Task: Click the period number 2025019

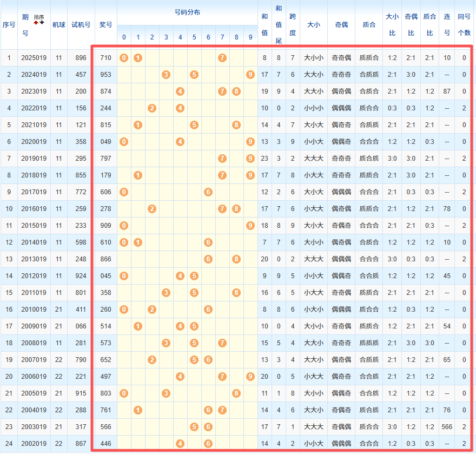Action: (x=34, y=58)
